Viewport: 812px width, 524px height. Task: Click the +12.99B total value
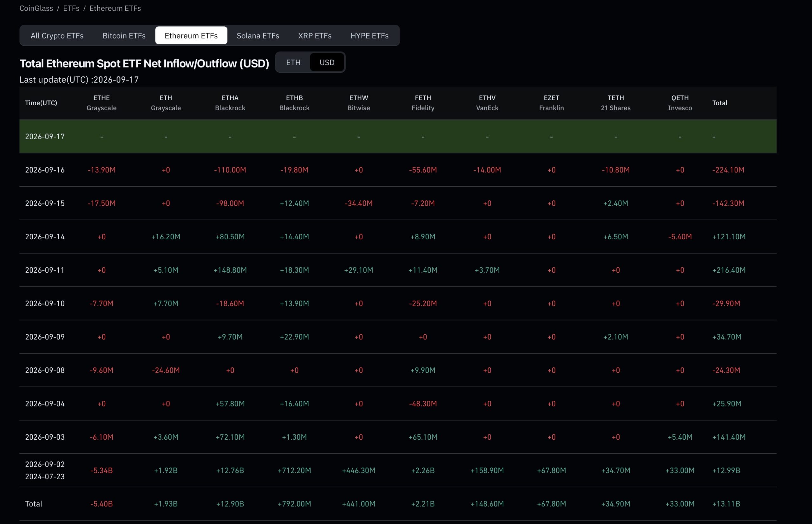click(x=726, y=470)
